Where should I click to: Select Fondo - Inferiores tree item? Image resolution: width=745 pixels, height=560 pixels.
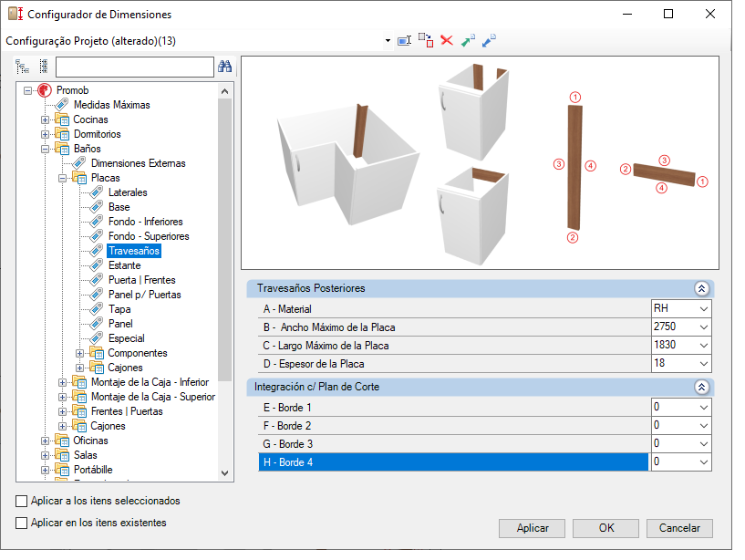145,222
